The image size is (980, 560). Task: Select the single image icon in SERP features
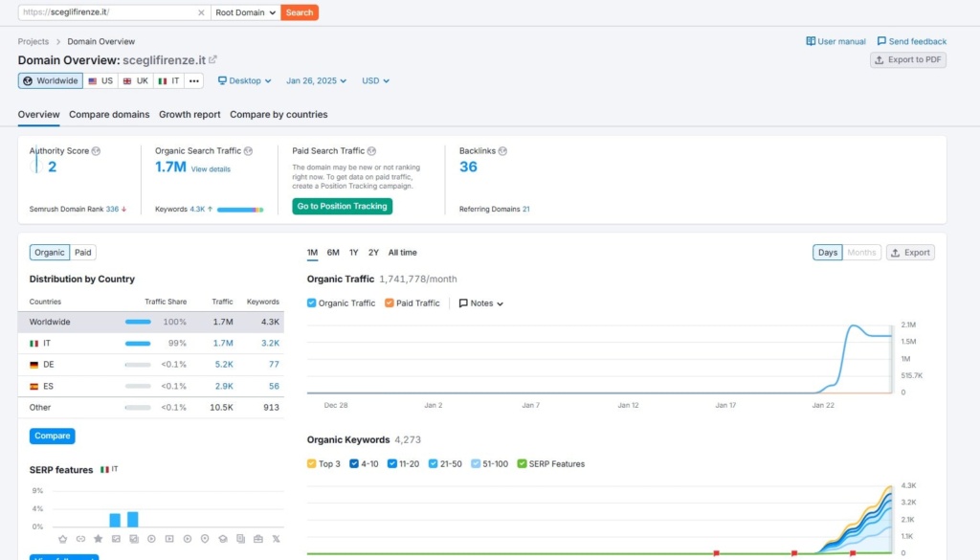116,539
